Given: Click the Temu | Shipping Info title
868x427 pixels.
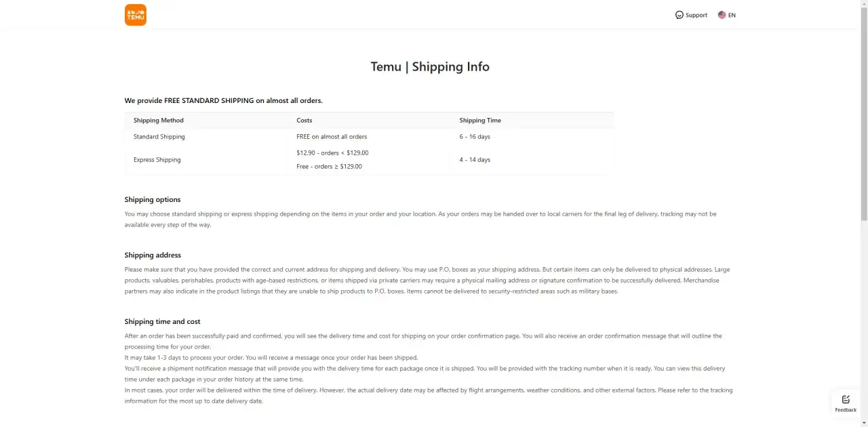Looking at the screenshot, I should pyautogui.click(x=430, y=66).
